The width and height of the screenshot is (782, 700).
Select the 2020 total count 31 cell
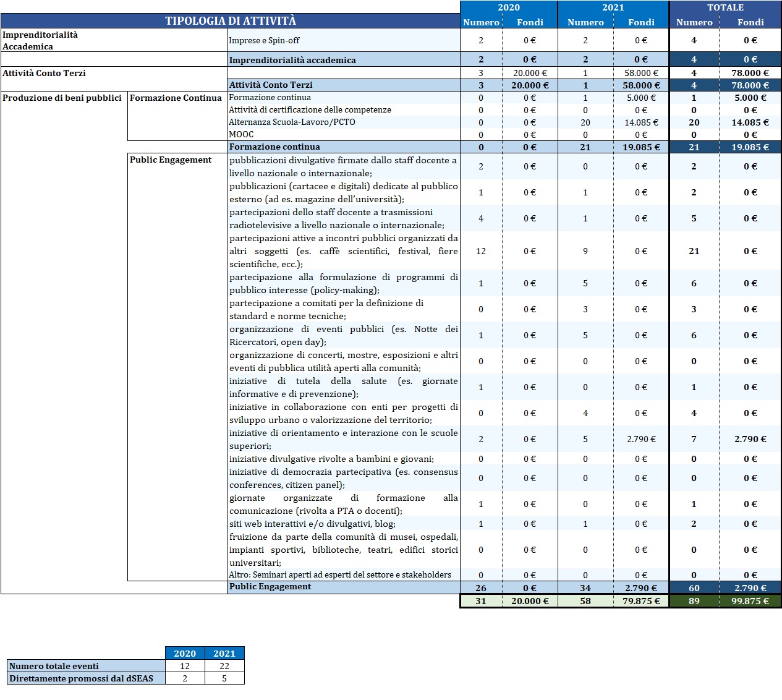[x=480, y=601]
